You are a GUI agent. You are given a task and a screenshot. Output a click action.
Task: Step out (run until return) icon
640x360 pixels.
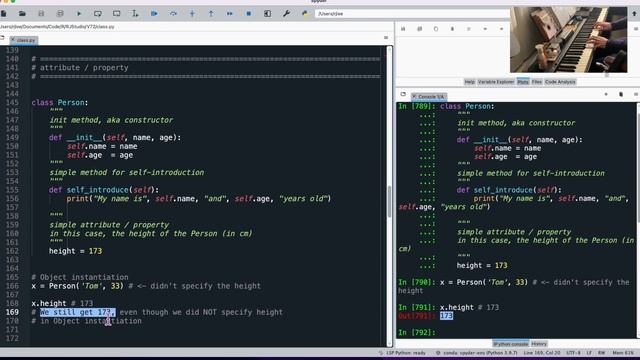(211, 13)
